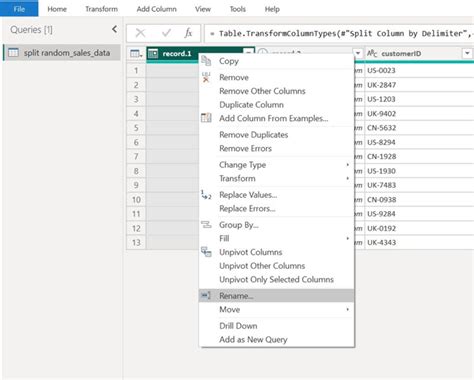Select Remove Duplicates

click(x=276, y=135)
